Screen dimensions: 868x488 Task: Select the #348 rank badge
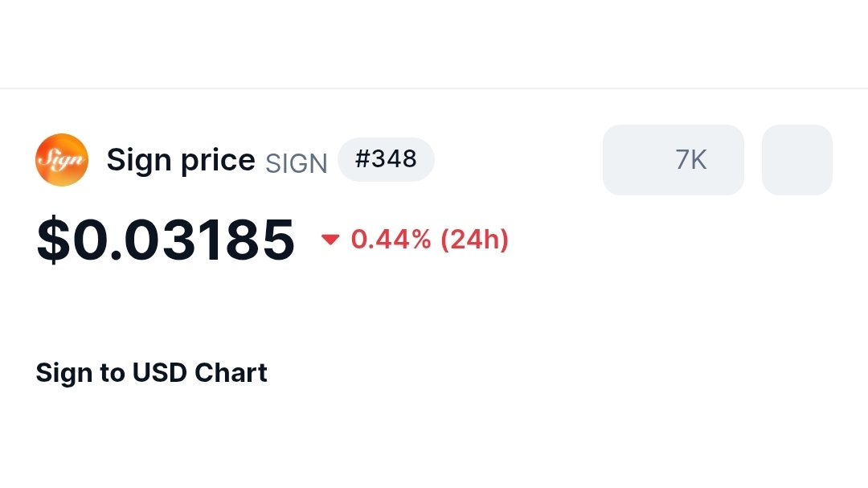[386, 159]
